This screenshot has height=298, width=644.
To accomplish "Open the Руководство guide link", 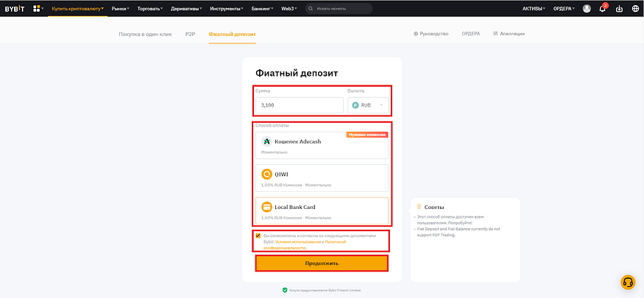I will (x=431, y=34).
